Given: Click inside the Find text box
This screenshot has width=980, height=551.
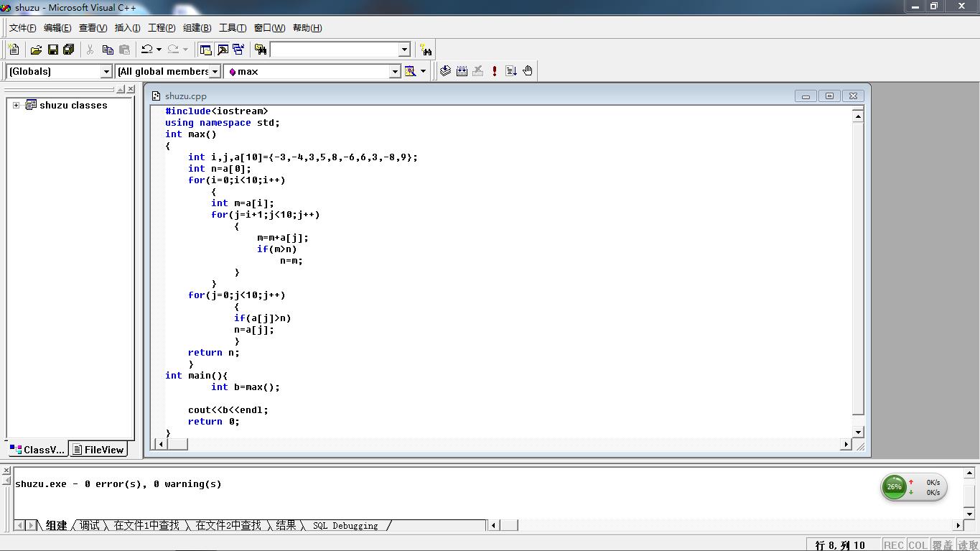Looking at the screenshot, I should tap(334, 50).
